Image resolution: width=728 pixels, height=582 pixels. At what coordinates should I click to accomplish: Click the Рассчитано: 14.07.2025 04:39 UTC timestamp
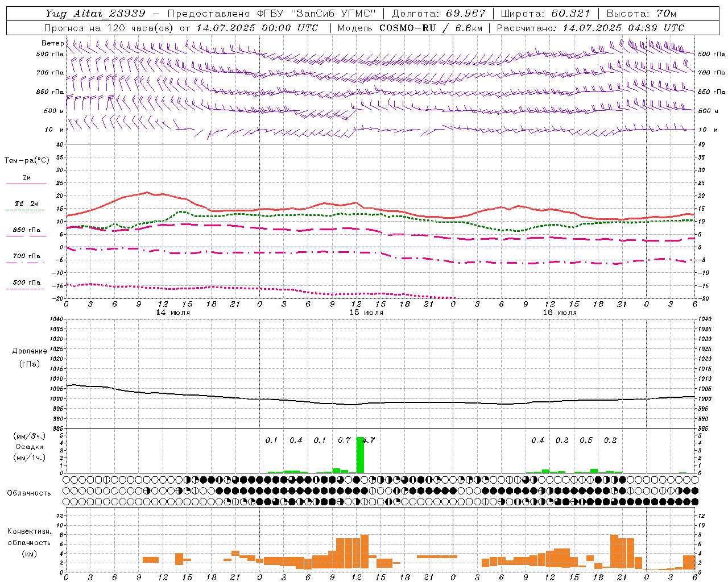(590, 28)
